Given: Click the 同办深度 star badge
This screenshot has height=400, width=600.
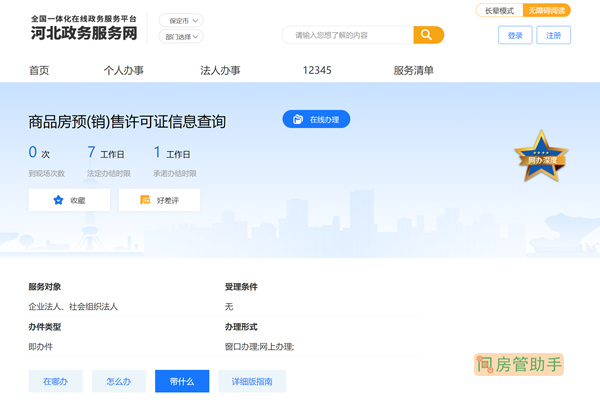Looking at the screenshot, I should pyautogui.click(x=541, y=156).
